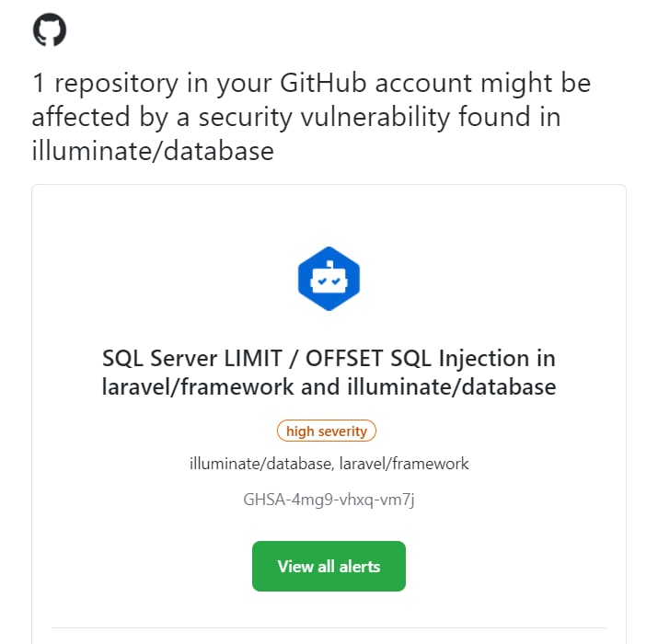
Task: Select laravel/framework in the package list line
Action: point(404,464)
